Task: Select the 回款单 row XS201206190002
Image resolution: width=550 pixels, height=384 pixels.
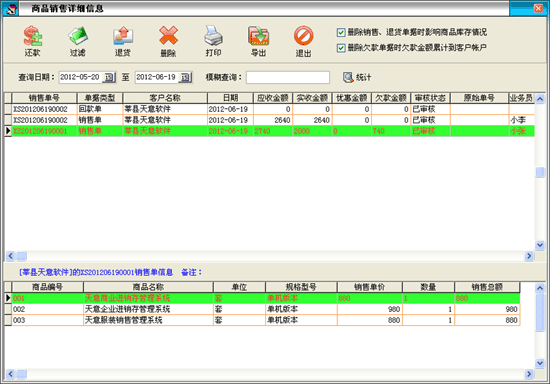Action: click(x=269, y=109)
